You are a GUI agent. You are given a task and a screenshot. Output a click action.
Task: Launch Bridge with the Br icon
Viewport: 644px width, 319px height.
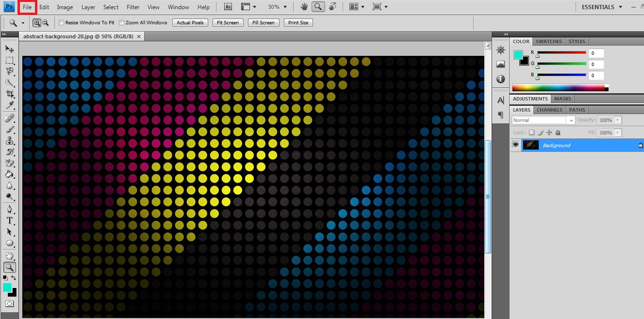[x=228, y=7]
